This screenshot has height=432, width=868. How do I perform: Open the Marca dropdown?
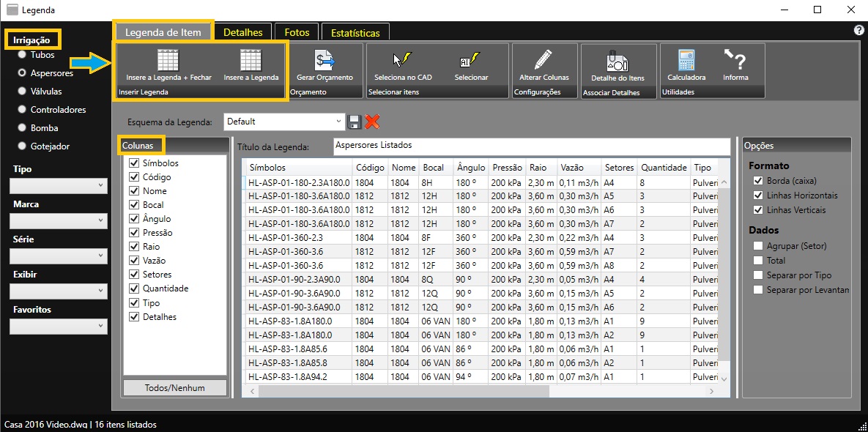tap(59, 221)
